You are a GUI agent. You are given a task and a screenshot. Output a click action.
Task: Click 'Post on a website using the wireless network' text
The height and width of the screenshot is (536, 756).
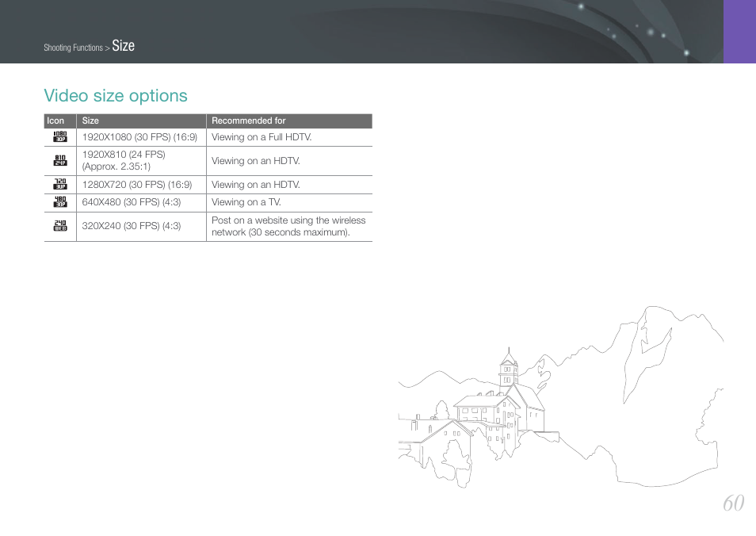pyautogui.click(x=288, y=226)
